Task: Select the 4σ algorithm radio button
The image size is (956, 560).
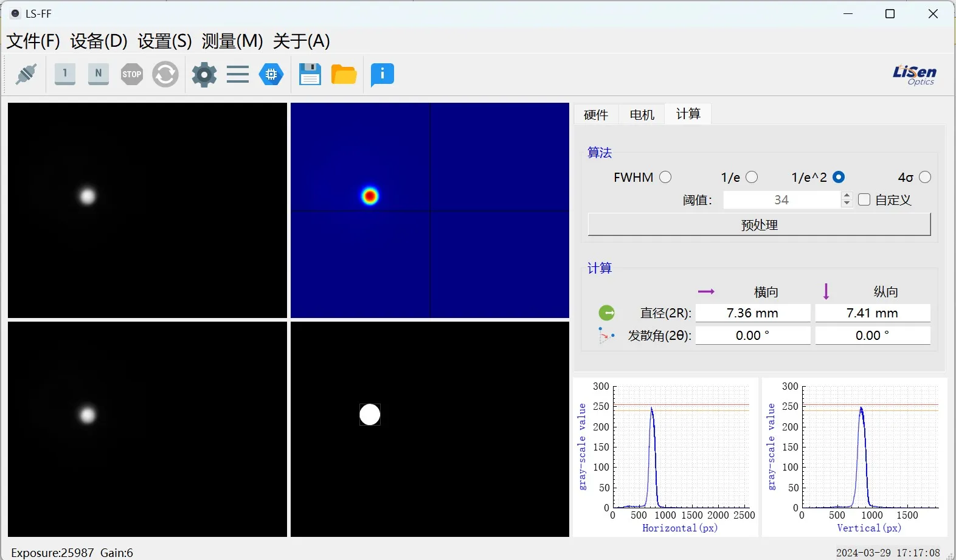Action: [x=924, y=177]
